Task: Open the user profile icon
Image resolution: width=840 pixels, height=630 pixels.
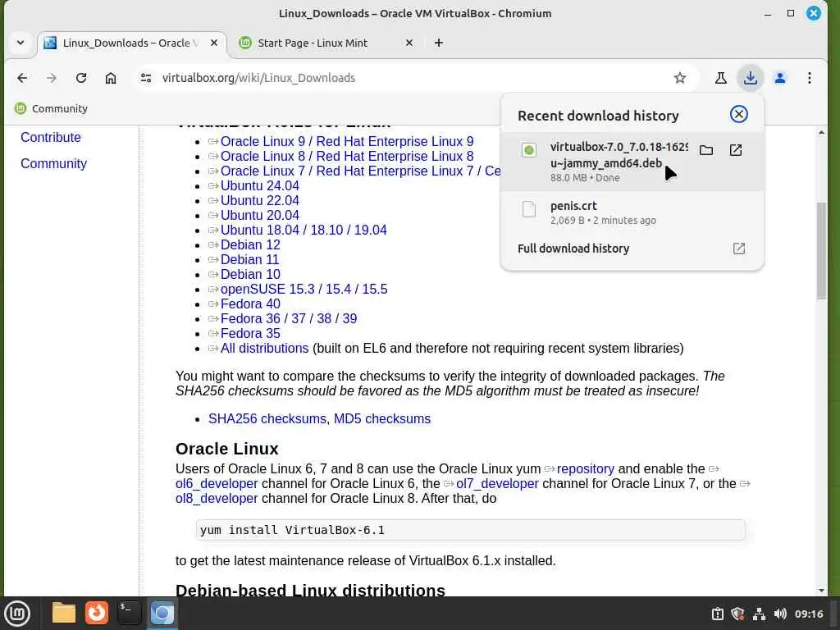Action: (x=780, y=78)
